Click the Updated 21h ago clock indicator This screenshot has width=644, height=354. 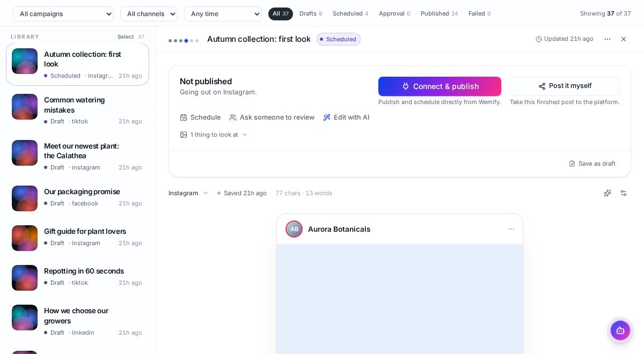(565, 39)
